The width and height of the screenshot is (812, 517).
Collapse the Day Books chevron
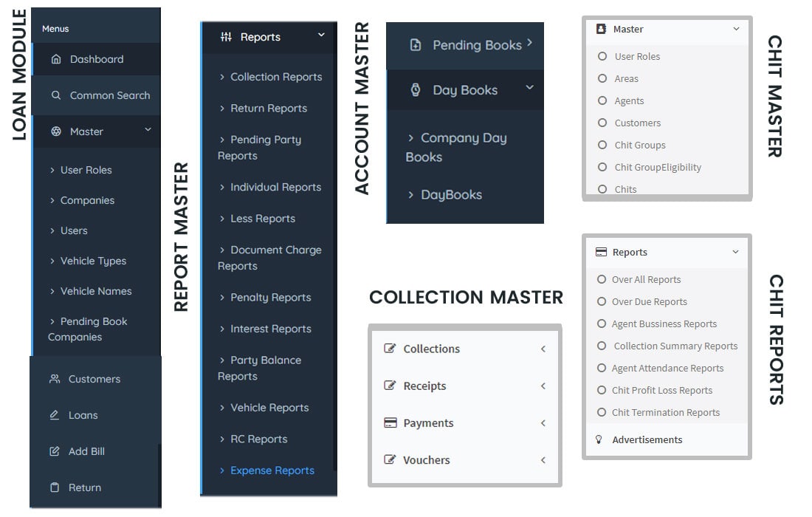point(530,87)
